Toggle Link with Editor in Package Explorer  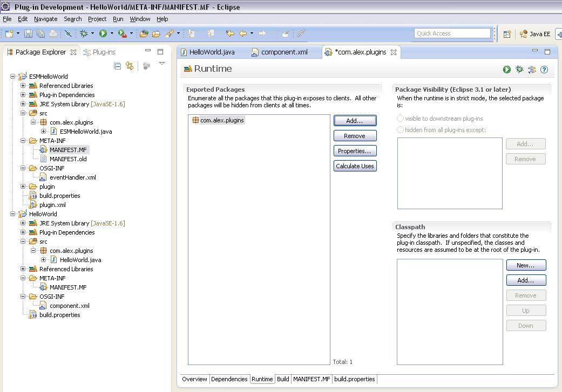coord(130,66)
